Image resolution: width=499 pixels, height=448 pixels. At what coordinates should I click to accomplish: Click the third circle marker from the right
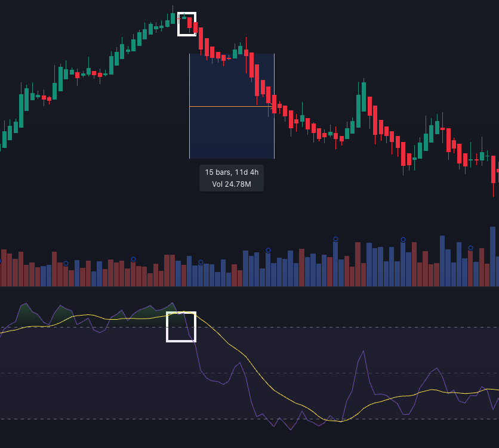pyautogui.click(x=335, y=239)
